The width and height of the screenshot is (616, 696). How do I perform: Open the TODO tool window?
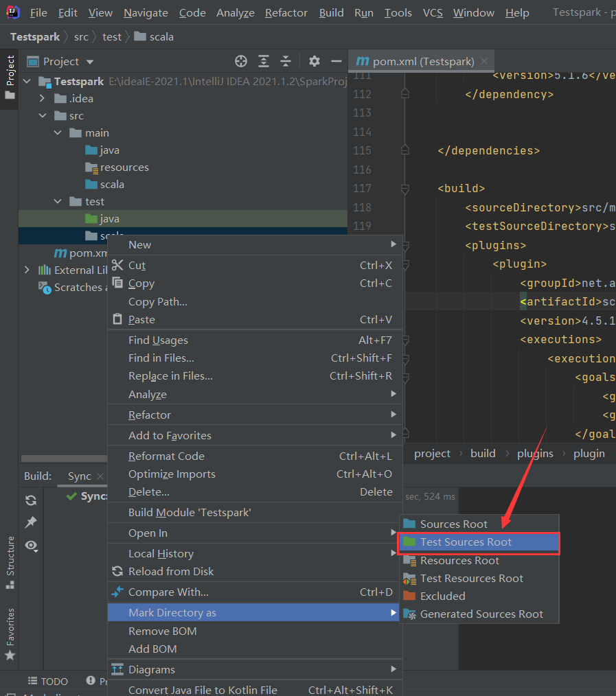pos(48,682)
